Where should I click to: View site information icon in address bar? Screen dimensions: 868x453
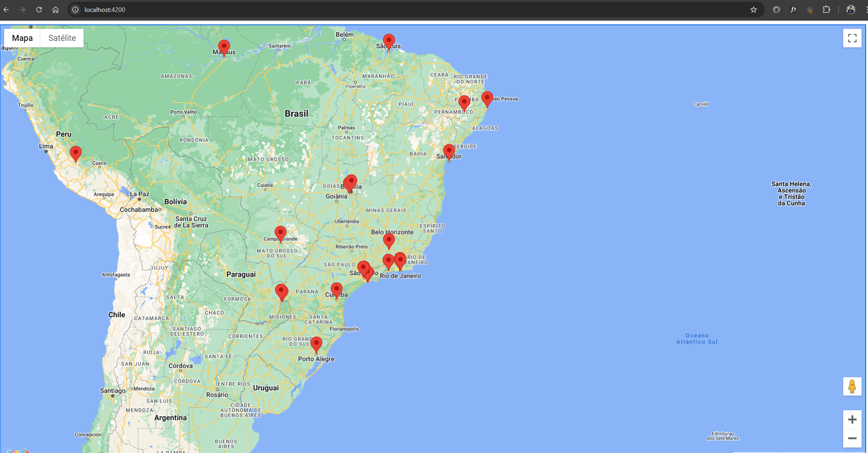tap(75, 10)
